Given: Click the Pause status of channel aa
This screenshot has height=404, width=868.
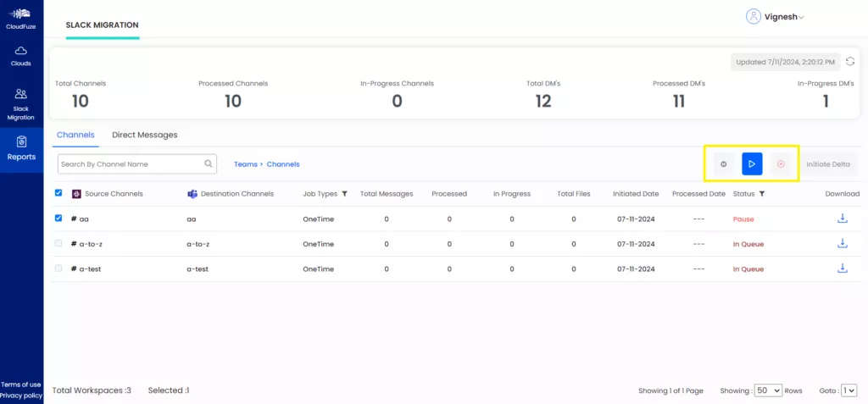Looking at the screenshot, I should click(x=743, y=219).
